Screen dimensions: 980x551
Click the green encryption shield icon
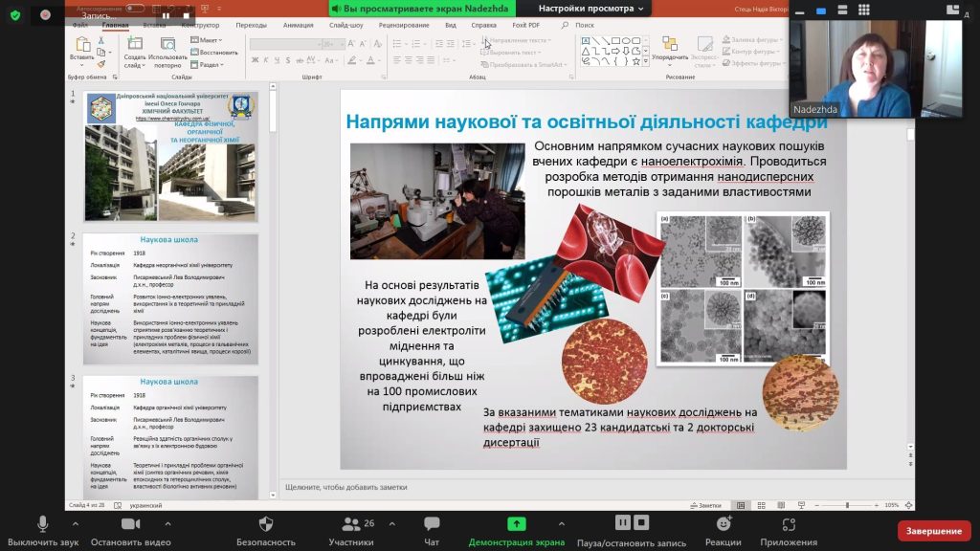[x=15, y=14]
